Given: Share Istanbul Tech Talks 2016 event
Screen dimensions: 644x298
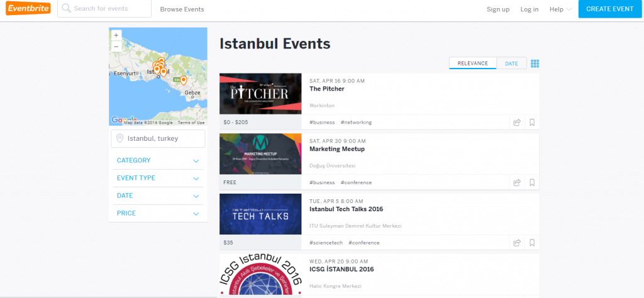Looking at the screenshot, I should click(517, 243).
